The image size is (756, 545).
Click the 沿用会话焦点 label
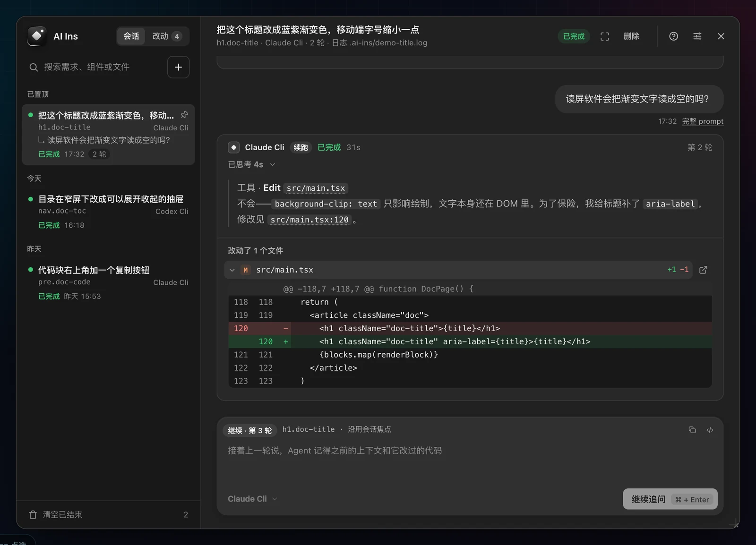click(369, 429)
